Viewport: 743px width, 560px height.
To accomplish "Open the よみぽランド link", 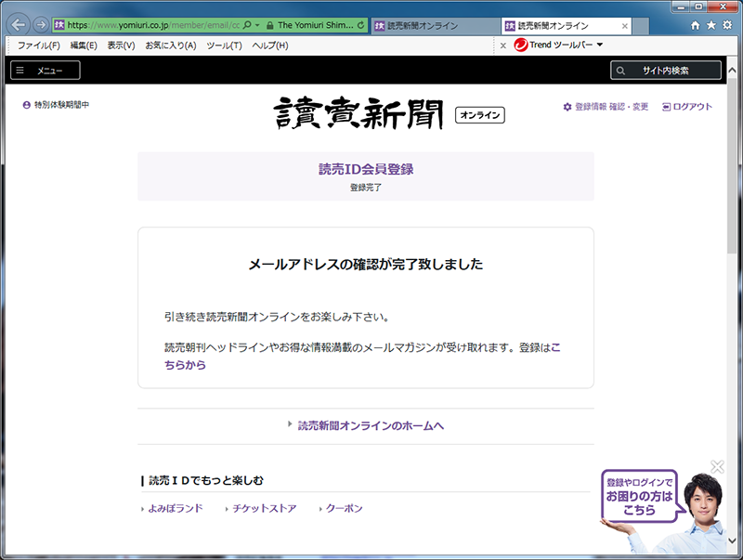I will coord(176,508).
